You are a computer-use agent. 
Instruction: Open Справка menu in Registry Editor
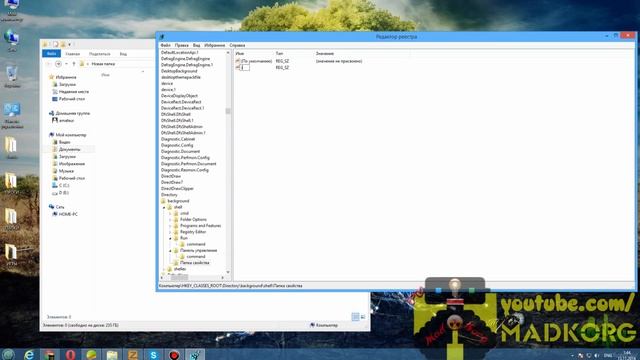[x=237, y=45]
